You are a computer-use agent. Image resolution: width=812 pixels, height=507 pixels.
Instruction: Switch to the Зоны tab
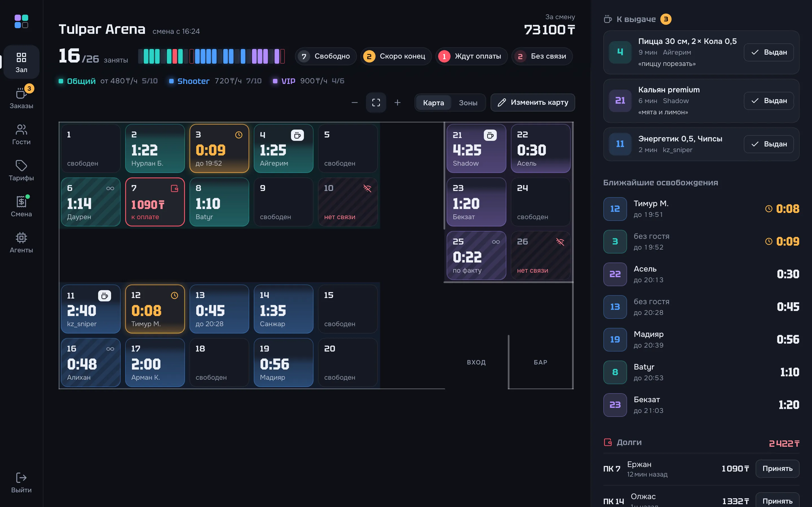(x=468, y=103)
